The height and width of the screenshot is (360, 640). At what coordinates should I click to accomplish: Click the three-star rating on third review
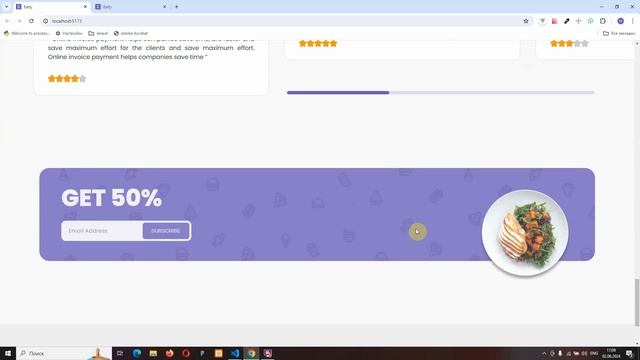click(569, 44)
